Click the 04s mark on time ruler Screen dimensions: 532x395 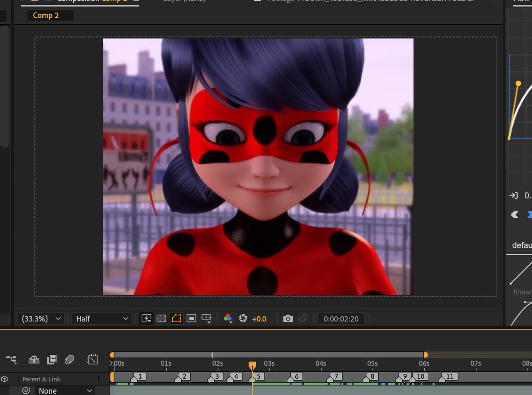pyautogui.click(x=321, y=364)
